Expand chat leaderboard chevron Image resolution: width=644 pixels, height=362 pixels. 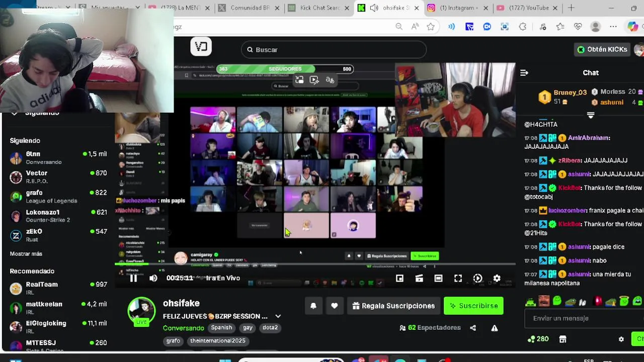591,116
